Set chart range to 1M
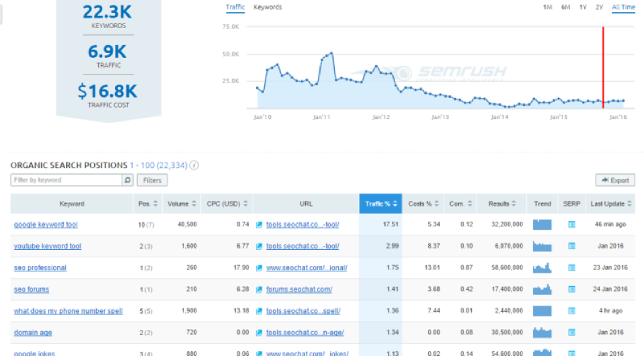644x356 pixels. click(x=547, y=7)
